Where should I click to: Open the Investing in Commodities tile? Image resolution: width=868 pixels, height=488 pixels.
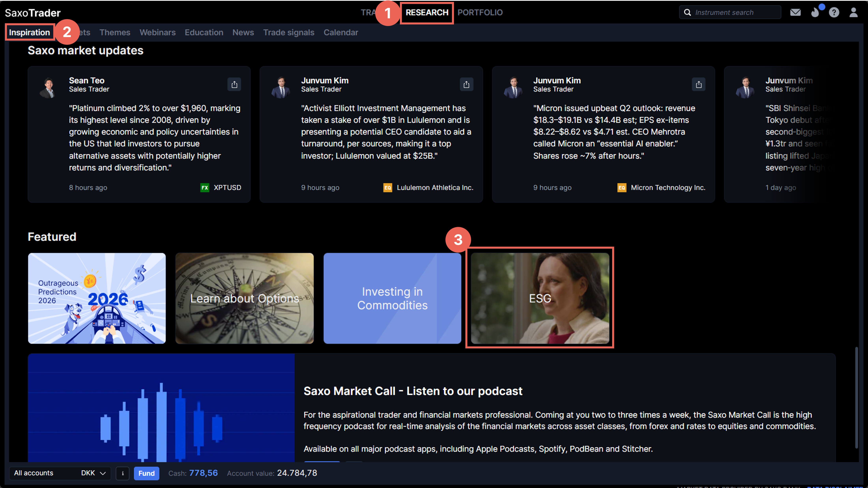coord(392,298)
